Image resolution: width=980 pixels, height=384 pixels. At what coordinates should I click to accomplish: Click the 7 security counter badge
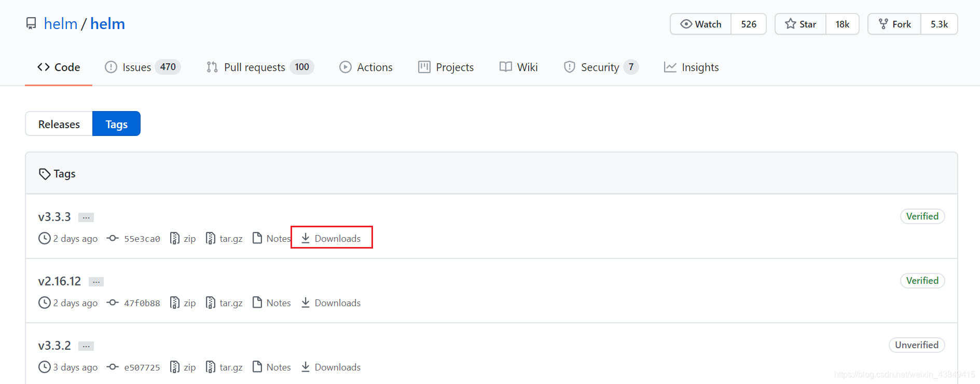coord(631,67)
